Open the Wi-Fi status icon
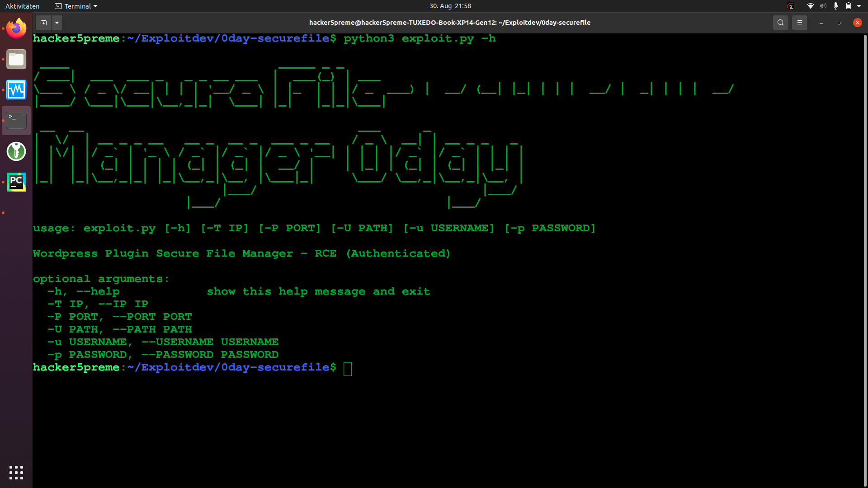The width and height of the screenshot is (868, 488). (810, 6)
